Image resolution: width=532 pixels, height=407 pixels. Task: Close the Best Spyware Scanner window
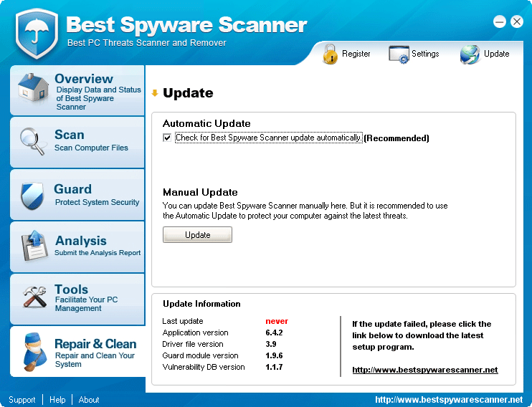tap(517, 21)
